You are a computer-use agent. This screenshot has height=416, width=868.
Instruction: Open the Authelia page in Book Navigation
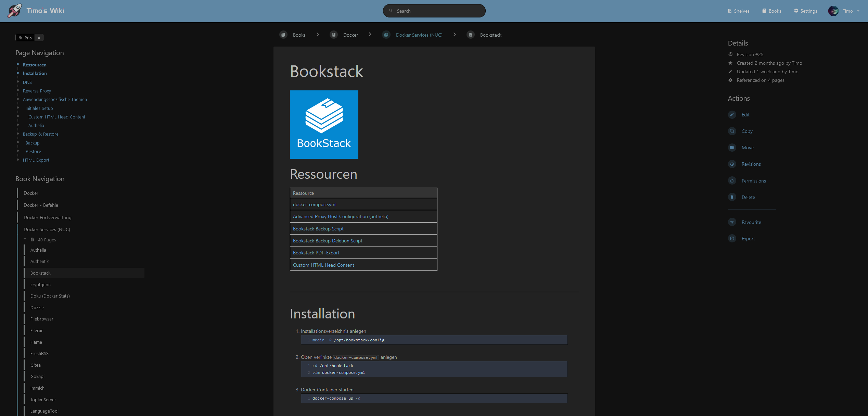coord(38,250)
